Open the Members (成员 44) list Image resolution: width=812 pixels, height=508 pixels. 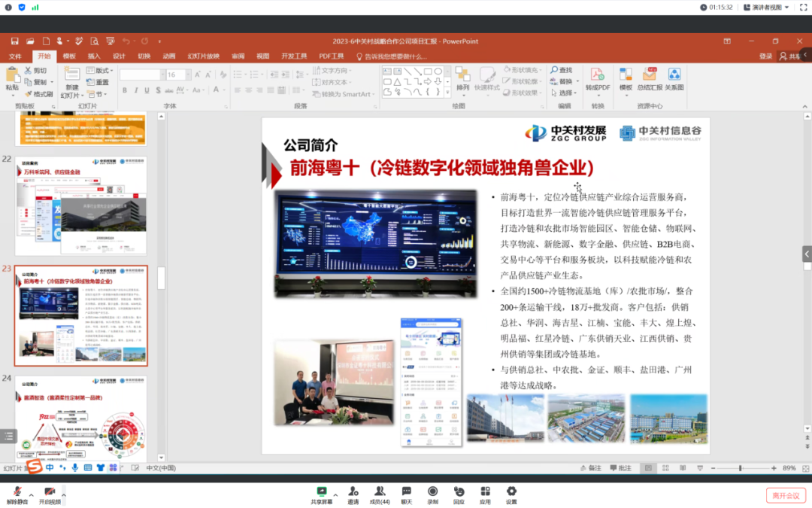click(x=380, y=495)
